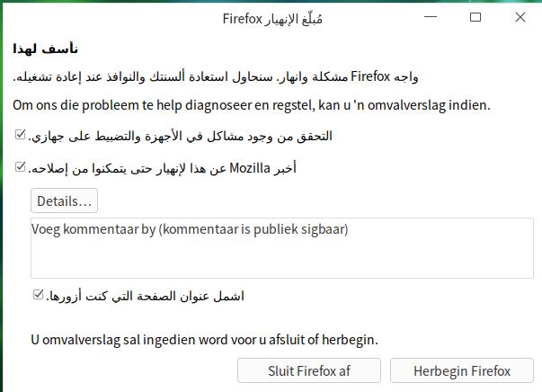Click the green desktop strip beside dialog

(x=2, y=196)
